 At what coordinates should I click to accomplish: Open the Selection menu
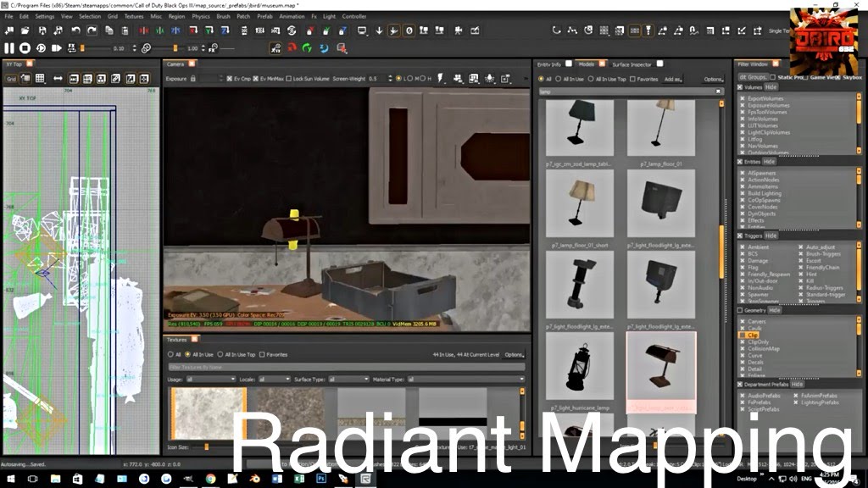tap(90, 17)
